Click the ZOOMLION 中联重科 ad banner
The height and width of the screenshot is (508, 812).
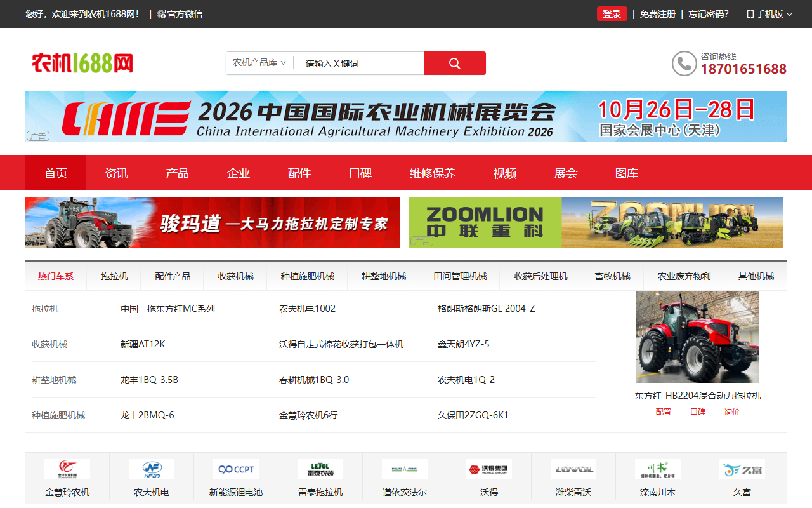pyautogui.click(x=596, y=222)
